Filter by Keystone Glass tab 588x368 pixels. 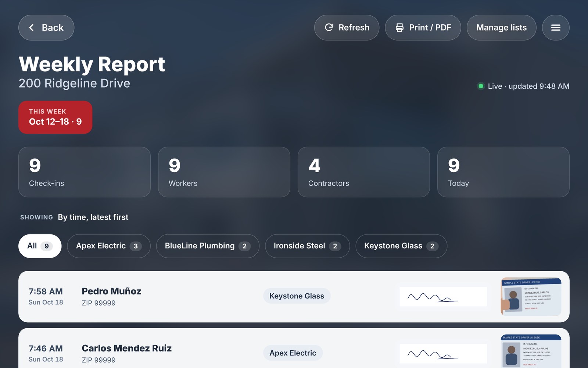[401, 246]
